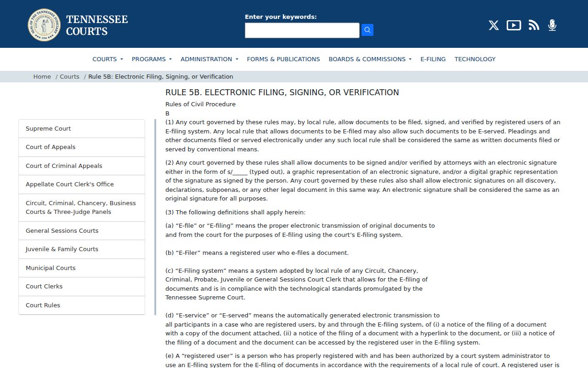Expand the Boards & Commissions dropdown
The image size is (588, 368).
pyautogui.click(x=370, y=59)
